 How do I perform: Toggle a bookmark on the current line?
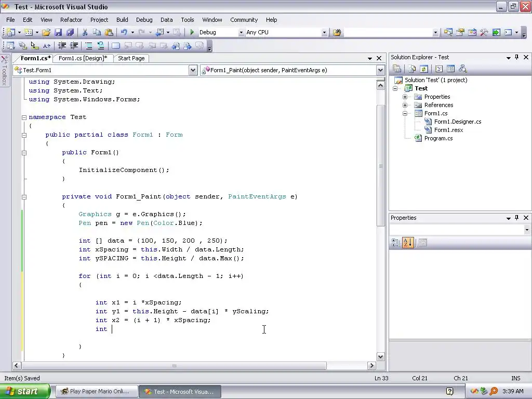[x=116, y=46]
